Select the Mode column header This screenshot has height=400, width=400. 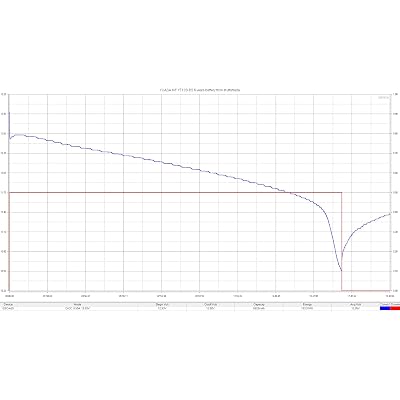(x=77, y=304)
